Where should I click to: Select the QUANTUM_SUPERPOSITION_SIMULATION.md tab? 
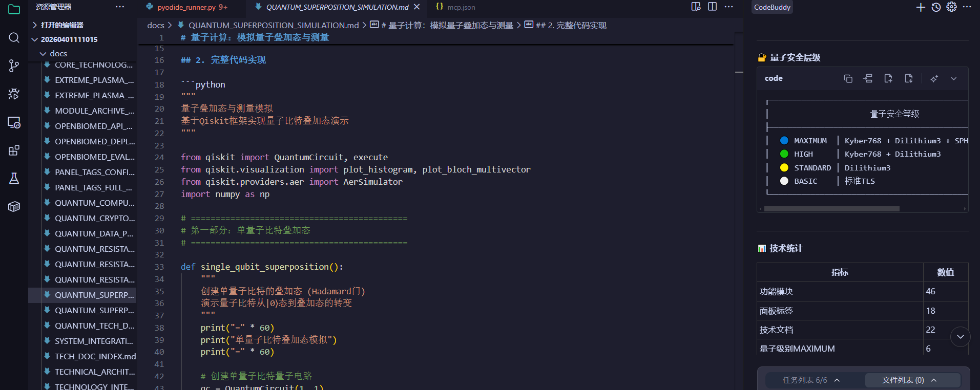[x=337, y=7]
